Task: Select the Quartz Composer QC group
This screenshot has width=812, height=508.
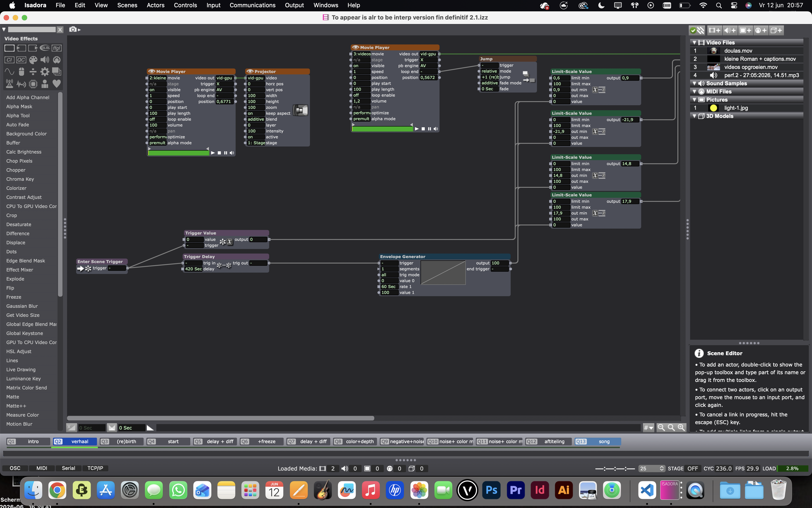Action: click(21, 60)
